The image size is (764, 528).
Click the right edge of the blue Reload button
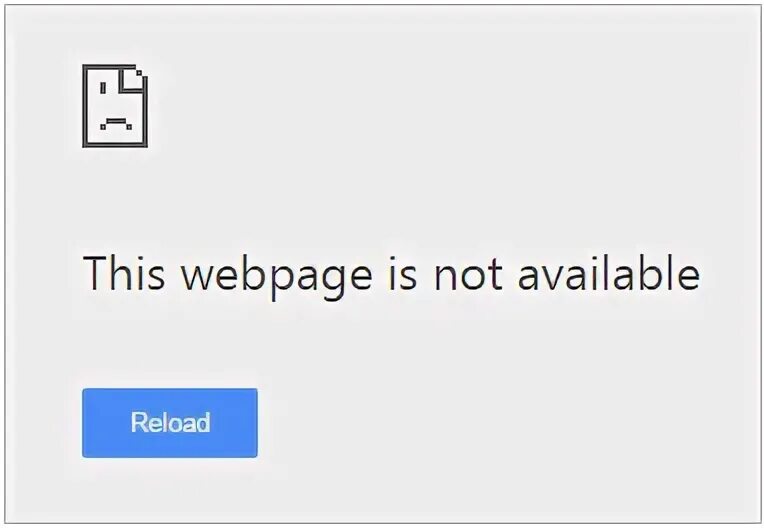(x=256, y=423)
